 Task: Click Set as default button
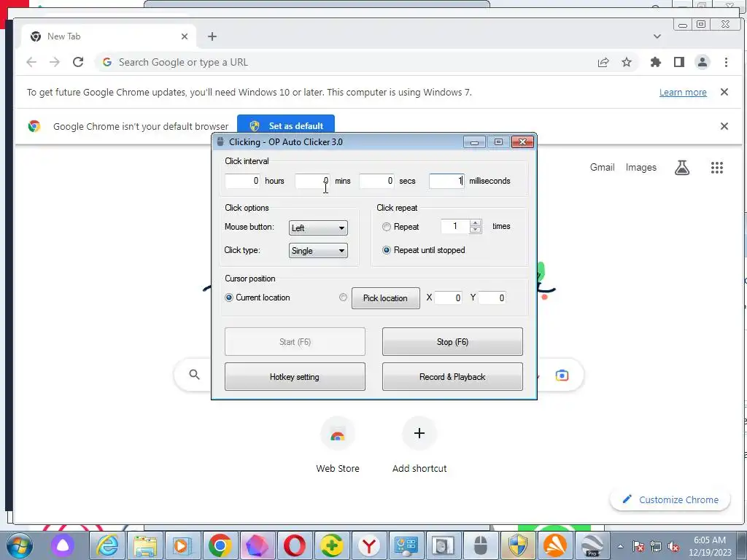[x=286, y=125]
